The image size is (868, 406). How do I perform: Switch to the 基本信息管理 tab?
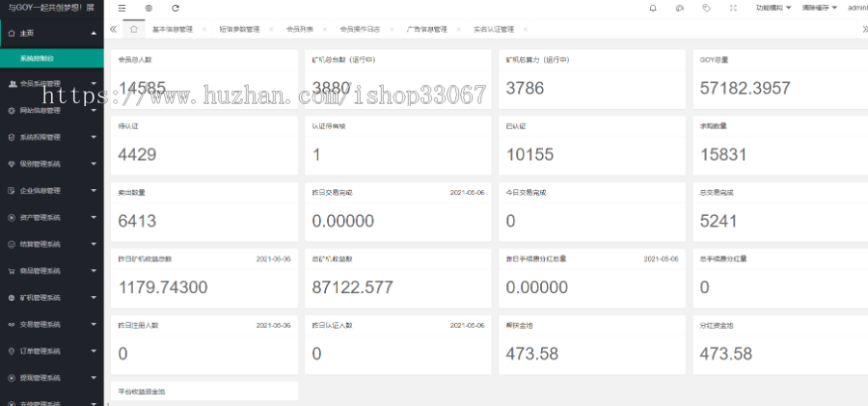click(x=173, y=29)
